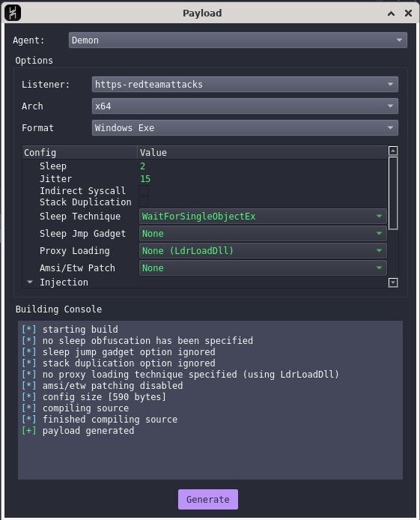Close the Payload dialog window
420x520 pixels.
[409, 13]
